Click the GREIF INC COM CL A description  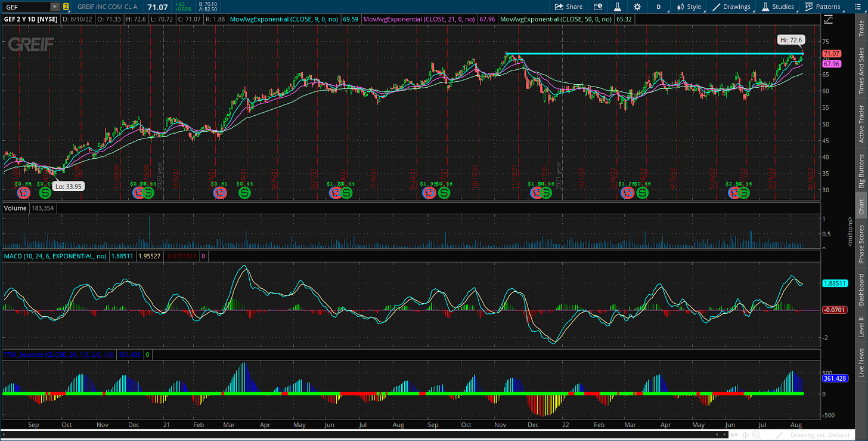point(108,7)
